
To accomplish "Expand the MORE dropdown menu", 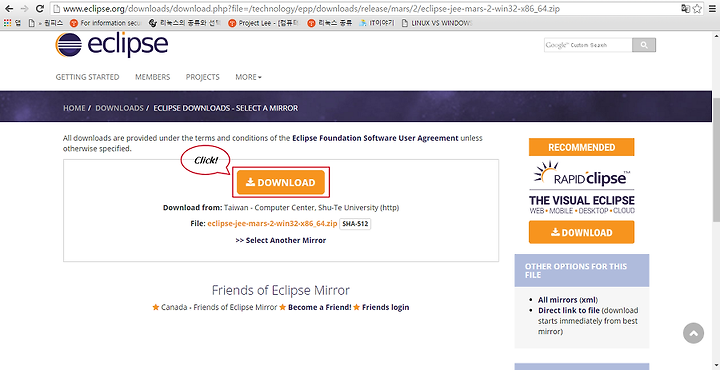I will (248, 77).
